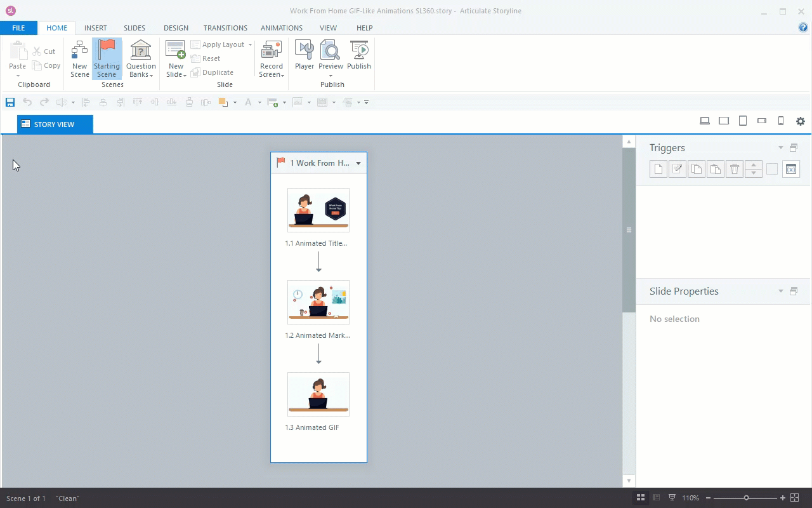Click the Fit to Window icon
This screenshot has height=508, width=812.
point(795,498)
